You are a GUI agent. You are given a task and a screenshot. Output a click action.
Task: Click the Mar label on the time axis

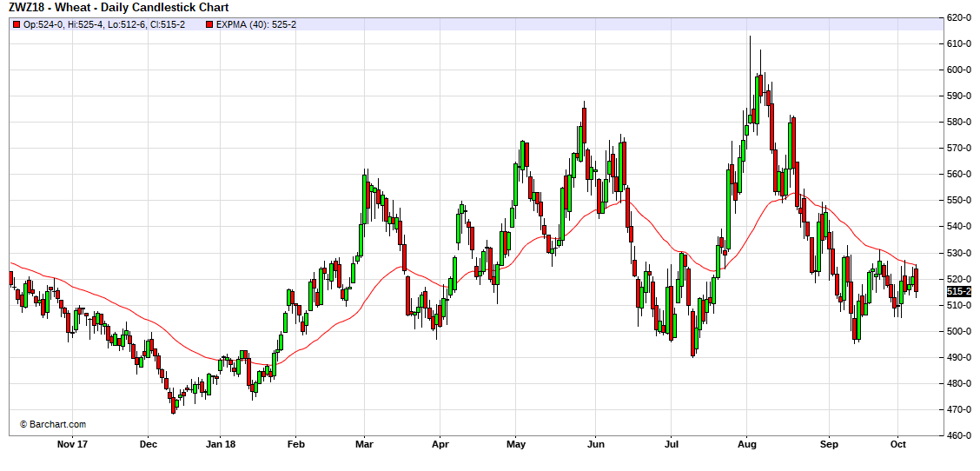363,445
